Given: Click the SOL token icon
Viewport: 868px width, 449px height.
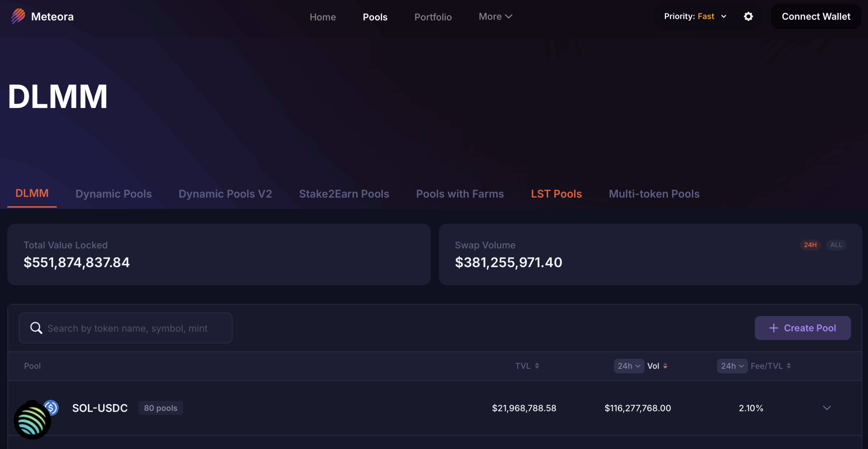Looking at the screenshot, I should point(32,420).
